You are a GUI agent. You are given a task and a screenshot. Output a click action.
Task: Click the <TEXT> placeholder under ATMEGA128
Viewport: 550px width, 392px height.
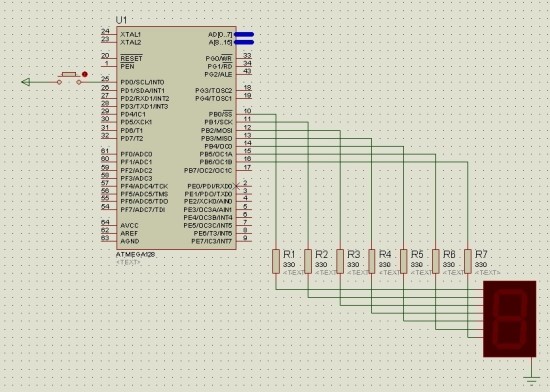[x=128, y=262]
